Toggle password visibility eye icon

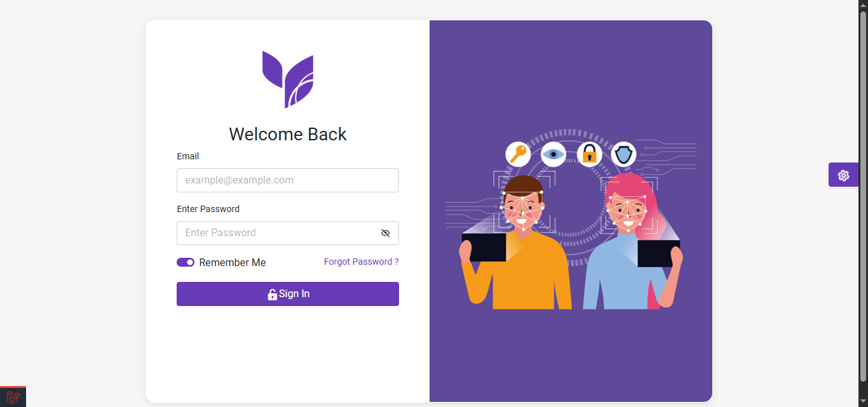tap(385, 233)
